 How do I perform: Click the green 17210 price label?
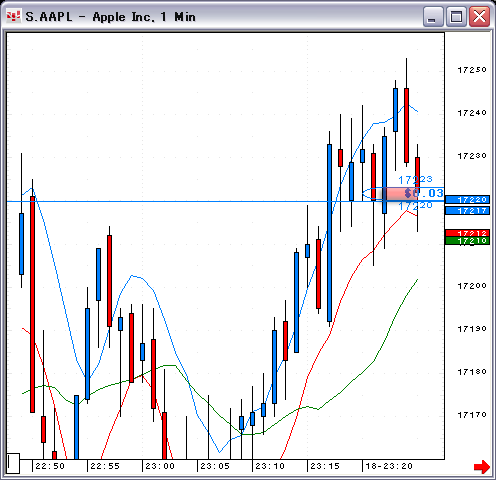pos(467,241)
